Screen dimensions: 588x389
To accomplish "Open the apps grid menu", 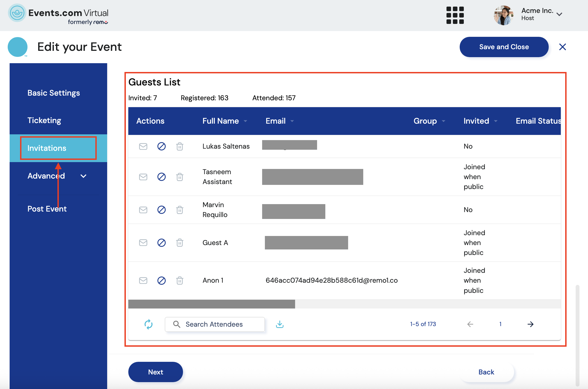I will click(x=455, y=15).
